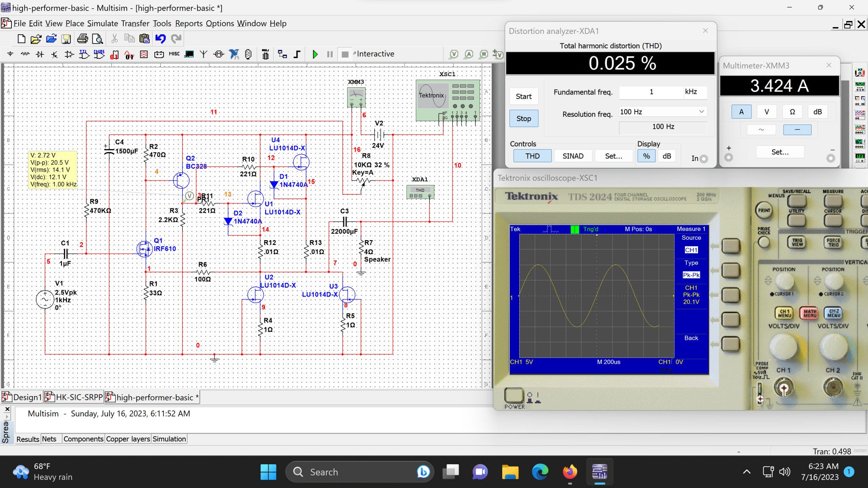Place a current probe
The height and width of the screenshot is (488, 868).
coord(469,54)
